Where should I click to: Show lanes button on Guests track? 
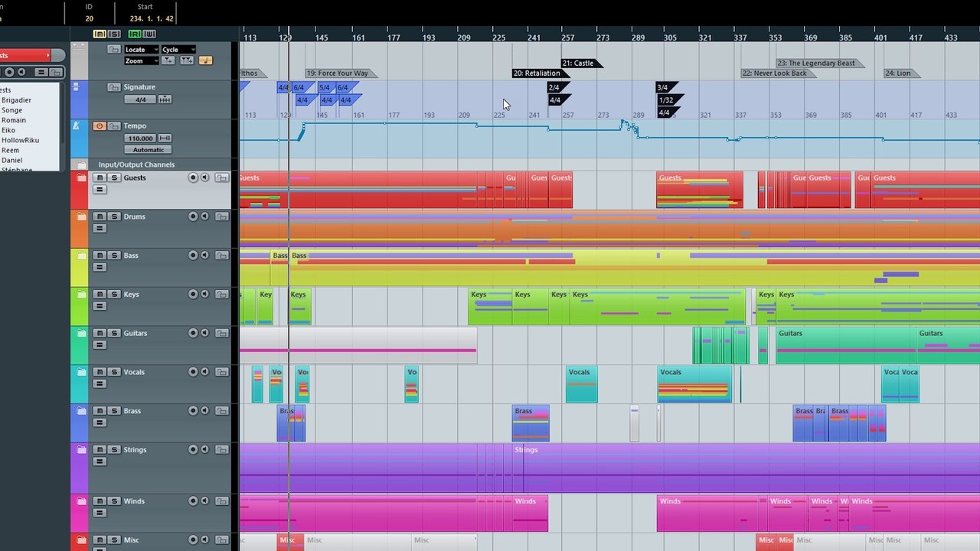pyautogui.click(x=99, y=190)
